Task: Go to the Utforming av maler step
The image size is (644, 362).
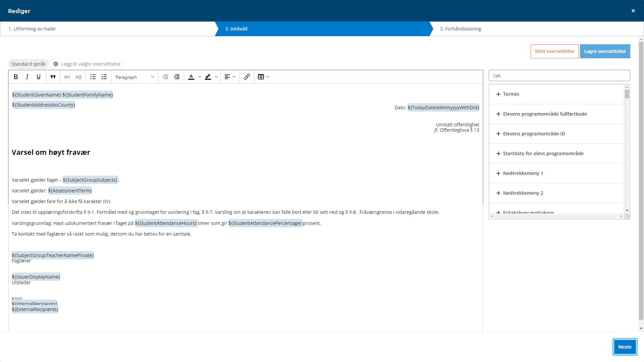Action: 32,29
